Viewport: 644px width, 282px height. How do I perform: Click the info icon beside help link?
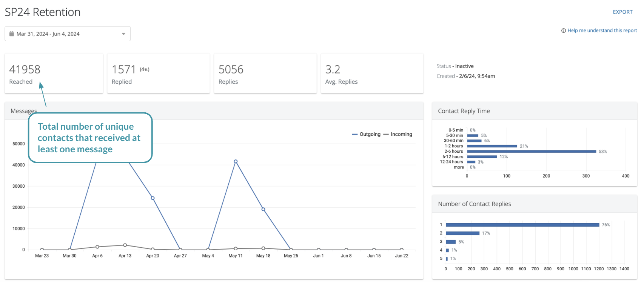pyautogui.click(x=564, y=31)
